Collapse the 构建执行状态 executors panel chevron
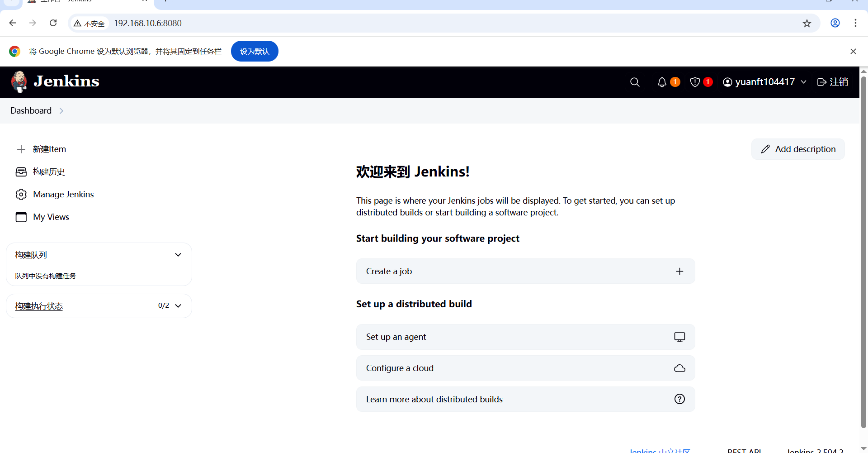Image resolution: width=868 pixels, height=453 pixels. pos(178,306)
